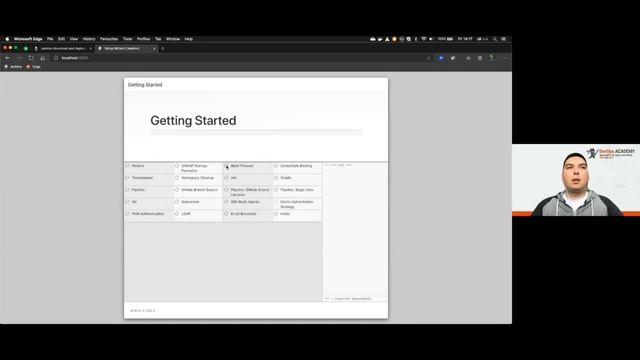
Task: Click the LDAP plugin entry
Action: coord(198,216)
